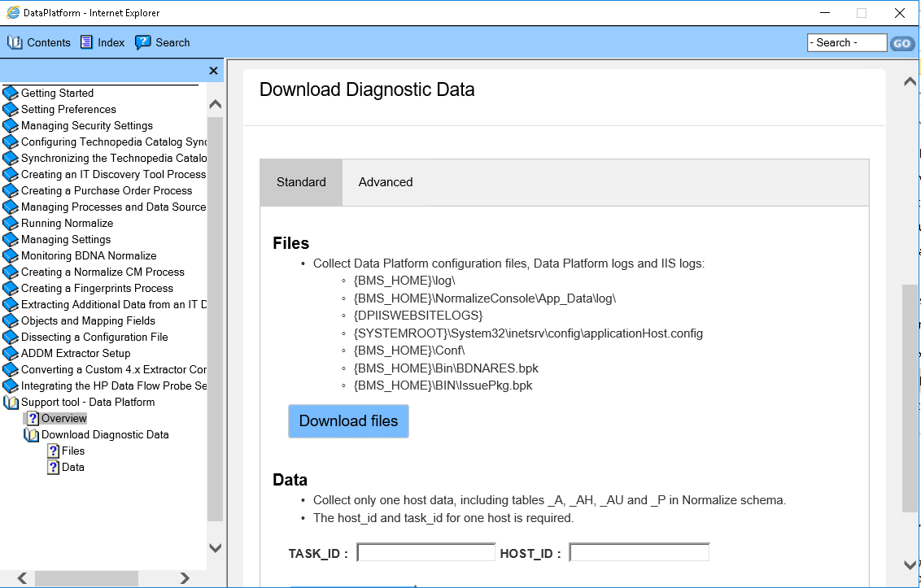Image resolution: width=921 pixels, height=588 pixels.
Task: Click book icon by Integrating the HP Data Flow Probe
Action: click(11, 386)
